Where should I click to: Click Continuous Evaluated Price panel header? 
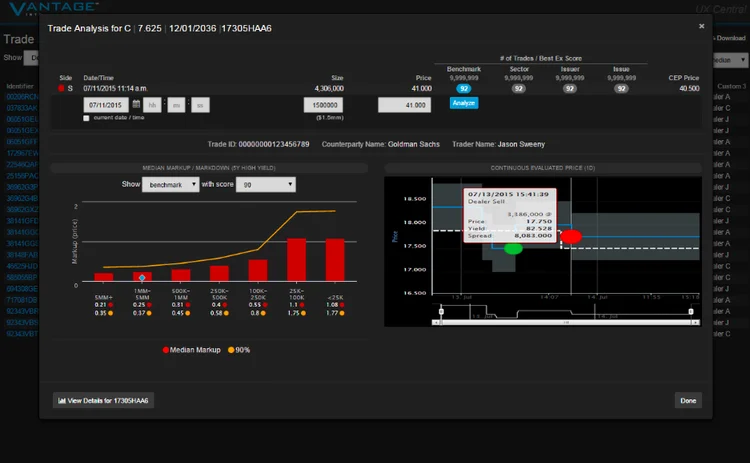[x=543, y=168]
